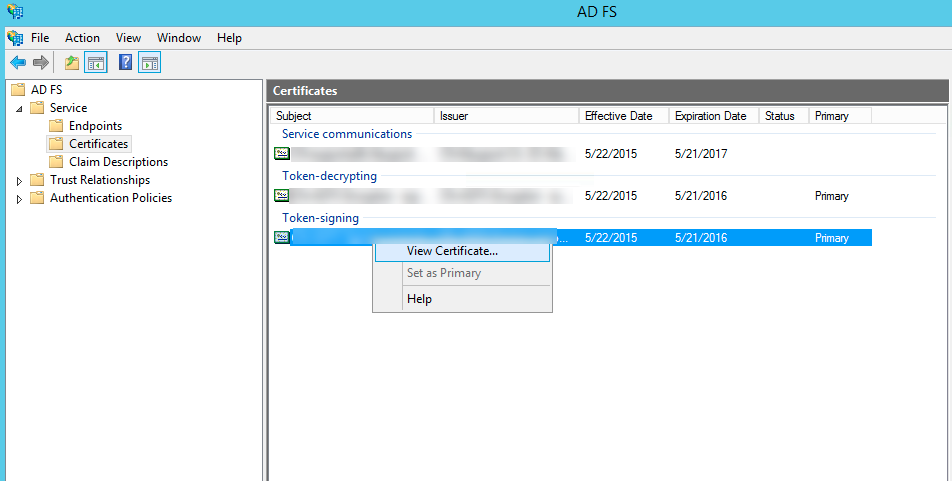This screenshot has width=952, height=481.
Task: Expand the Trust Relationships node
Action: [19, 181]
